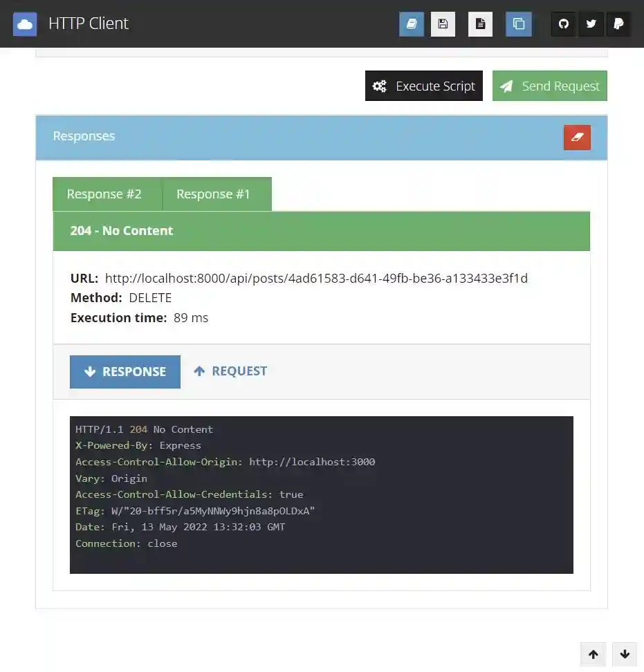Click the floppy disk save icon
This screenshot has height=672, width=644.
coord(443,24)
